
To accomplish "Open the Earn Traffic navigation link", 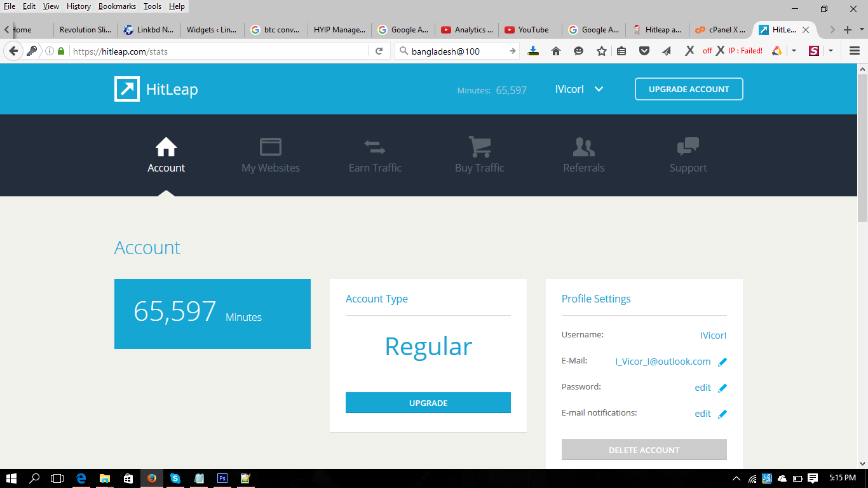I will (x=375, y=168).
